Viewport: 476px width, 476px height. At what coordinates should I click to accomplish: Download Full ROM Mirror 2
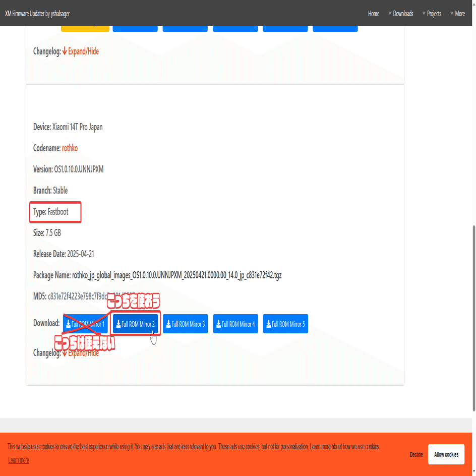click(x=136, y=324)
